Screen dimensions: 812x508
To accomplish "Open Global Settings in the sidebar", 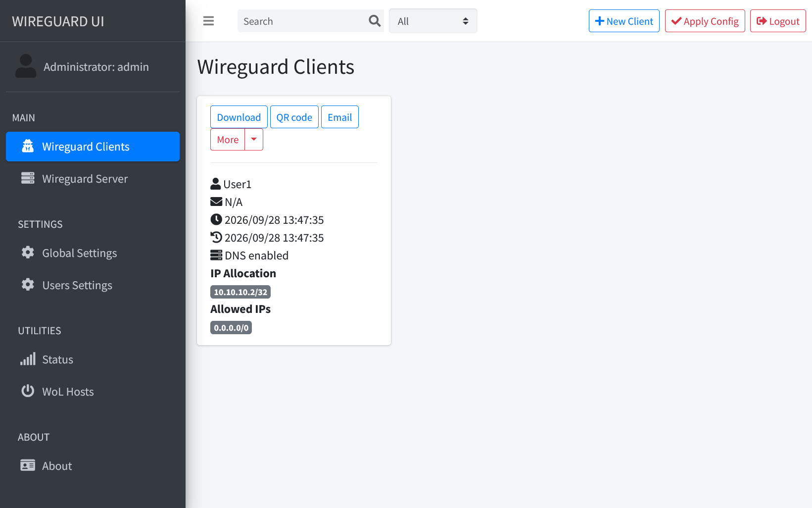I will pyautogui.click(x=93, y=253).
